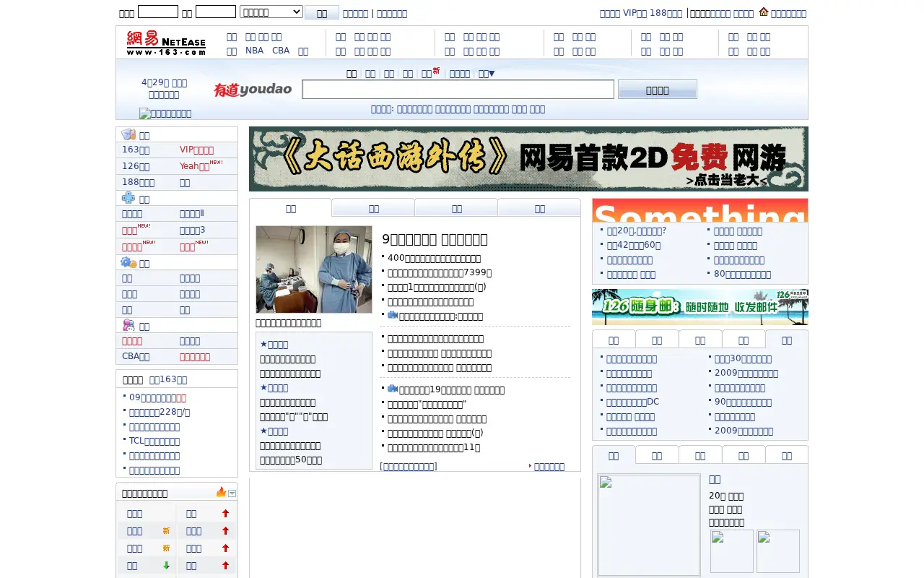
Task: Click the NetEase 163.com logo
Action: pos(166,43)
